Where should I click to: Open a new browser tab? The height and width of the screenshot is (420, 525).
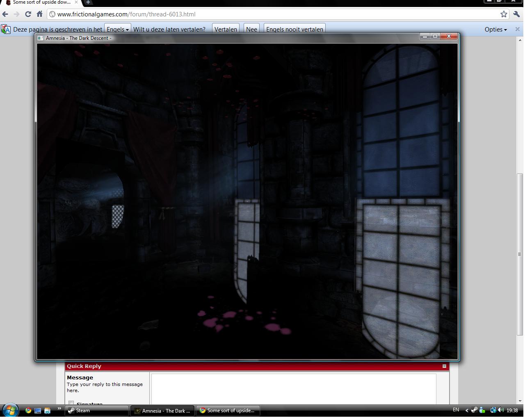[88, 2]
